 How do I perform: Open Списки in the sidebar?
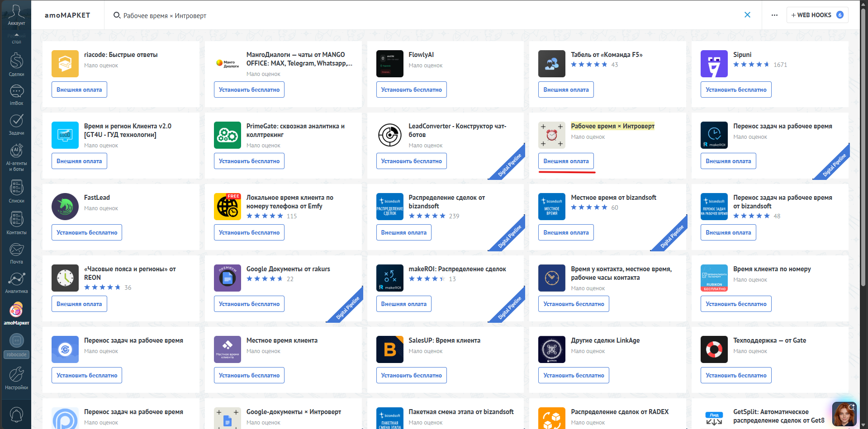[x=16, y=191]
